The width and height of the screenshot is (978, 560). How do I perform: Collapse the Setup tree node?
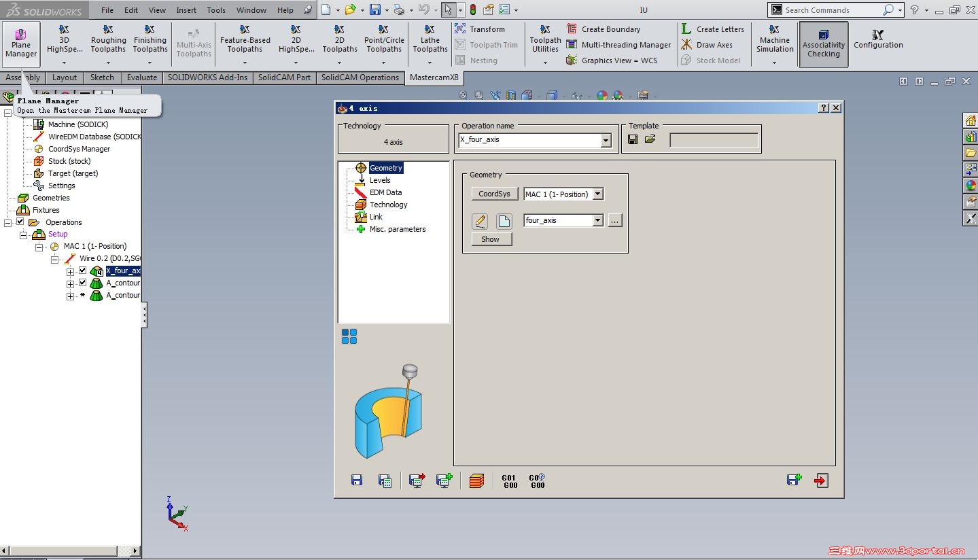[x=24, y=234]
